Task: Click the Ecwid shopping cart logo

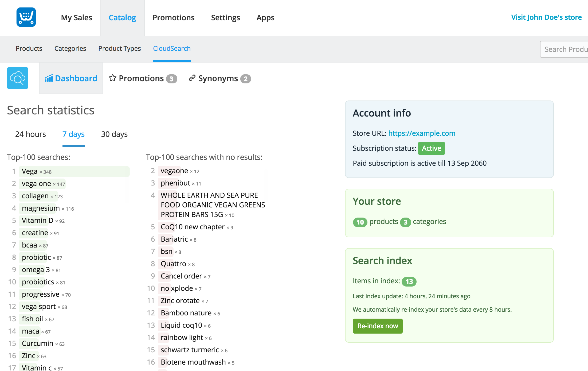Action: pos(26,17)
